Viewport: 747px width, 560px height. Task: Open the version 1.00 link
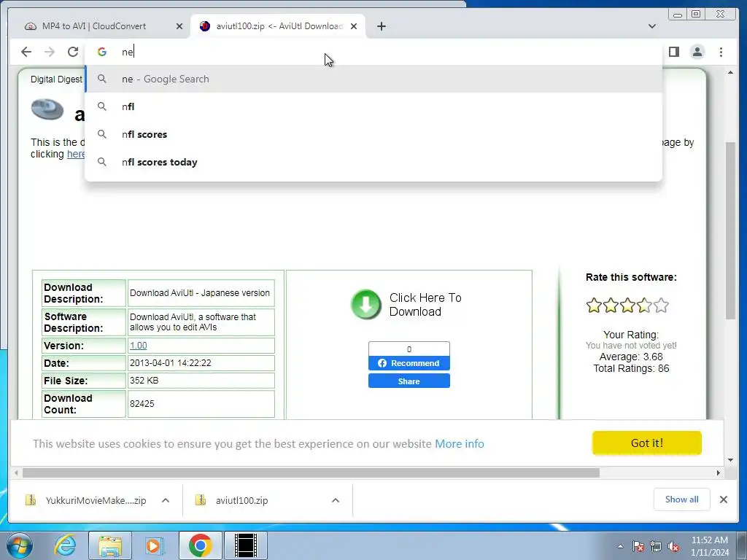[x=138, y=346]
